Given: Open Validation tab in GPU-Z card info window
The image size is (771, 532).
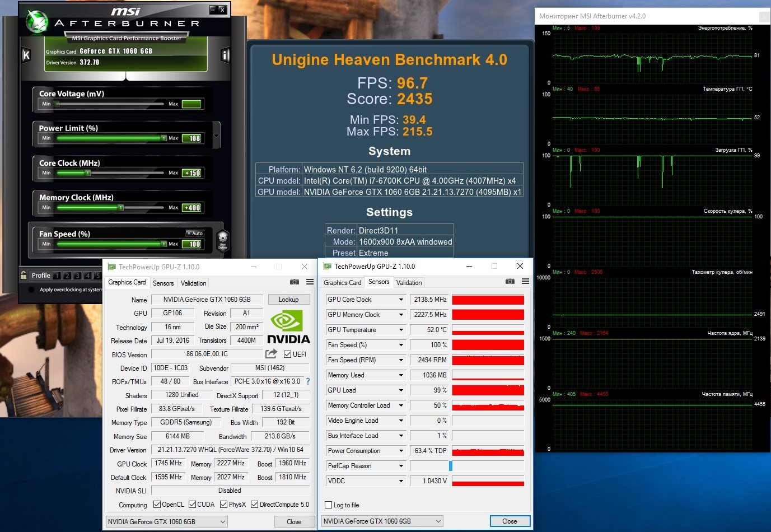Looking at the screenshot, I should click(x=194, y=283).
